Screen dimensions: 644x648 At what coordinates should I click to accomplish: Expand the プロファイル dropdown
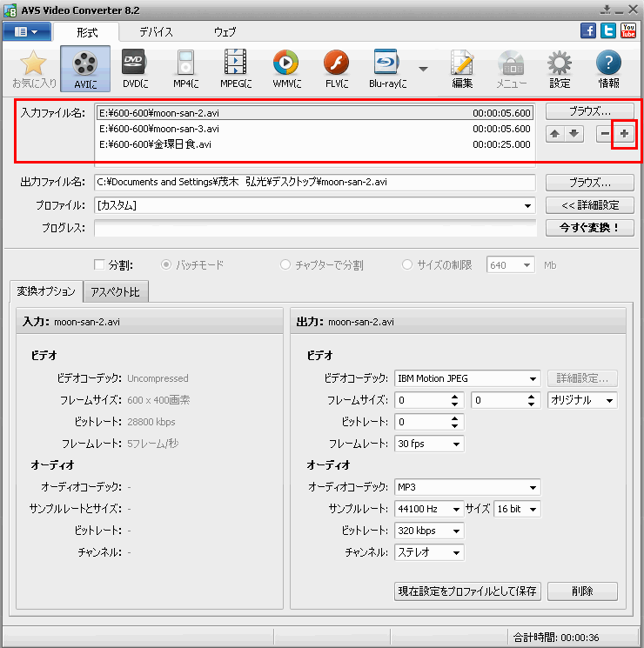point(527,205)
